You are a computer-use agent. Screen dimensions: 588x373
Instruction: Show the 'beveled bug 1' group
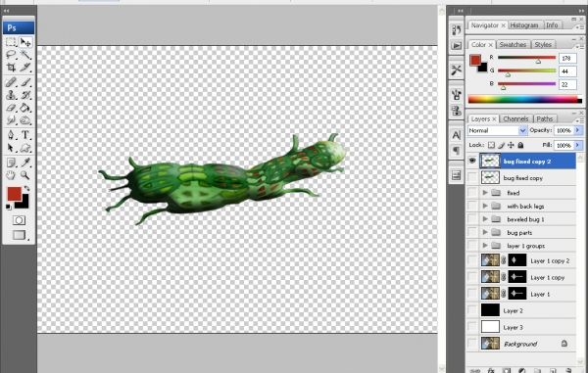[472, 219]
